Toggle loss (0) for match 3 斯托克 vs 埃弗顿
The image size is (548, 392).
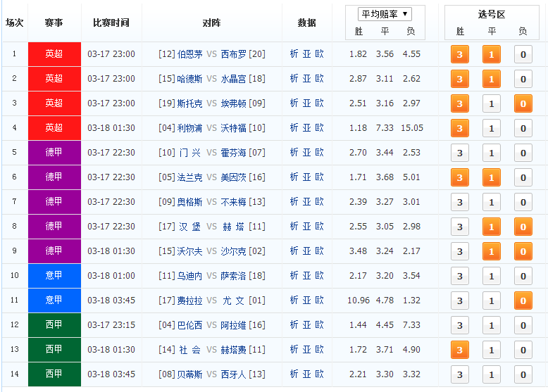pyautogui.click(x=523, y=103)
